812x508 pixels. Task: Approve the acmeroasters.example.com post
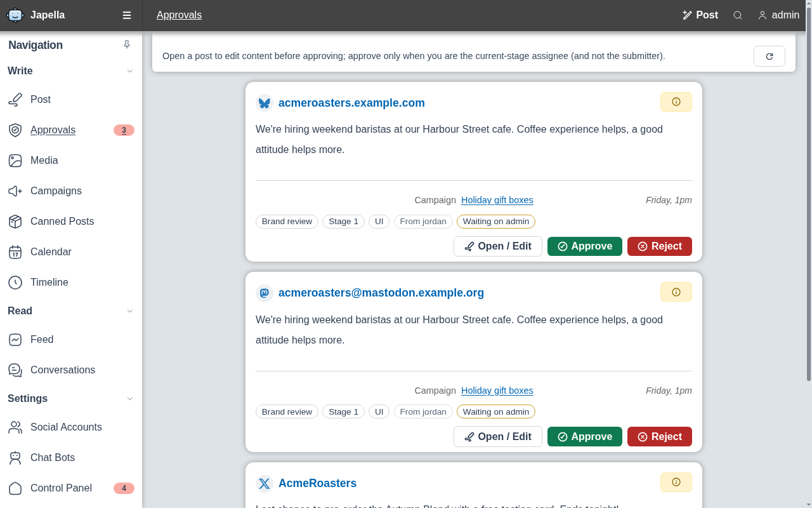pos(585,246)
